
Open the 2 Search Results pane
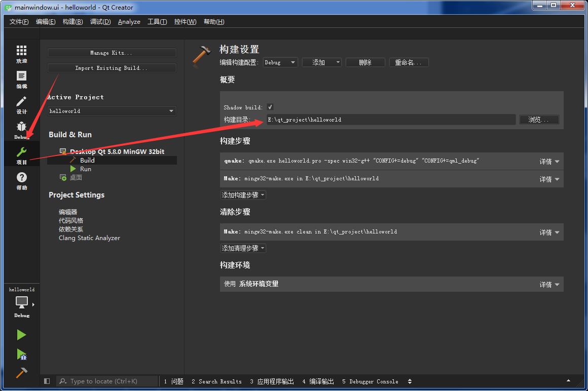click(x=217, y=381)
